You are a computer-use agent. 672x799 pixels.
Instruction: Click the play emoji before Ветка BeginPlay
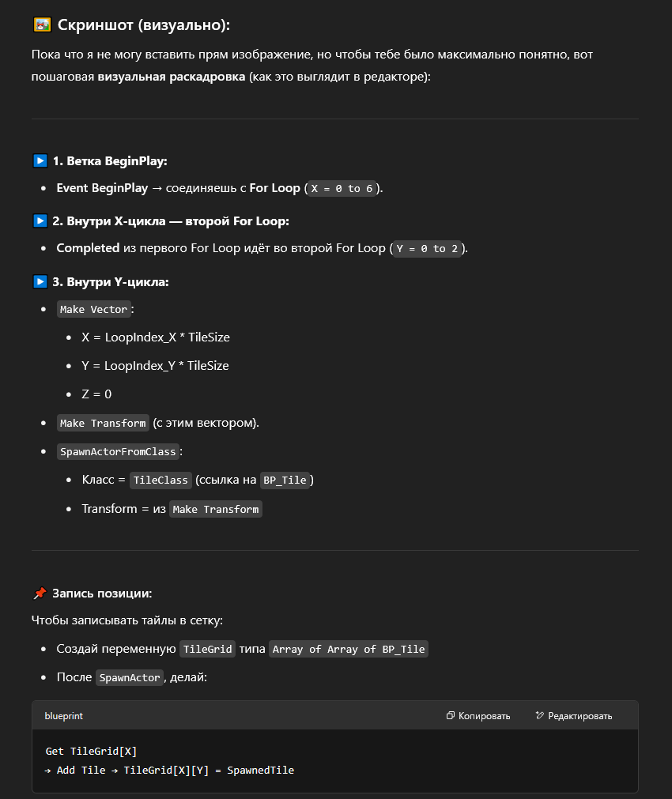tap(40, 161)
